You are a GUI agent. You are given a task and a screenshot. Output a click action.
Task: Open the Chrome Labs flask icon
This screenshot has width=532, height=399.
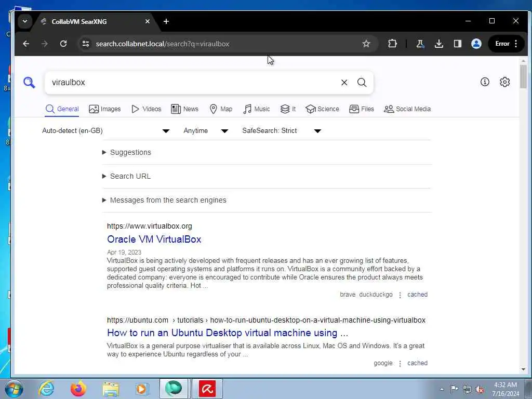pos(420,44)
